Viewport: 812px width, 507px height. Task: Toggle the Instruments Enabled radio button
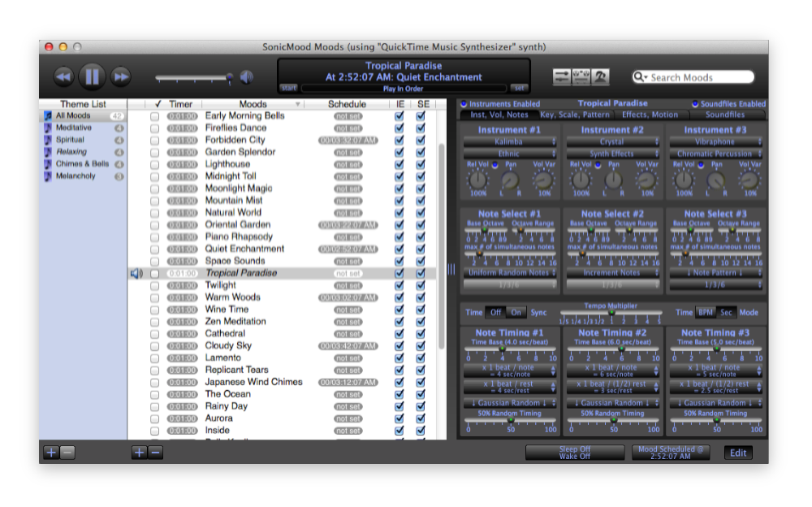[x=464, y=104]
